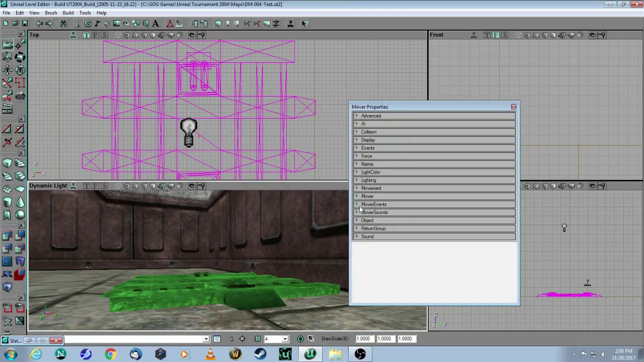The image size is (644, 362).
Task: Expand the Events category
Action: point(356,148)
